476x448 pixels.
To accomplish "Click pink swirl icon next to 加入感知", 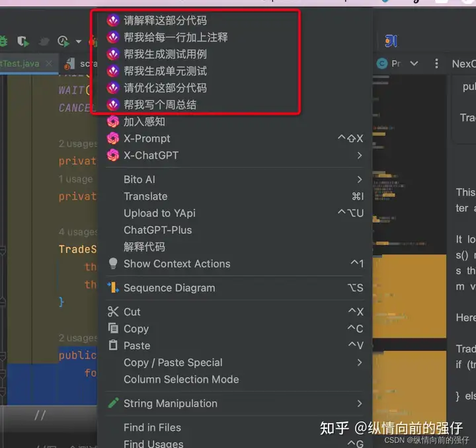I will point(113,122).
